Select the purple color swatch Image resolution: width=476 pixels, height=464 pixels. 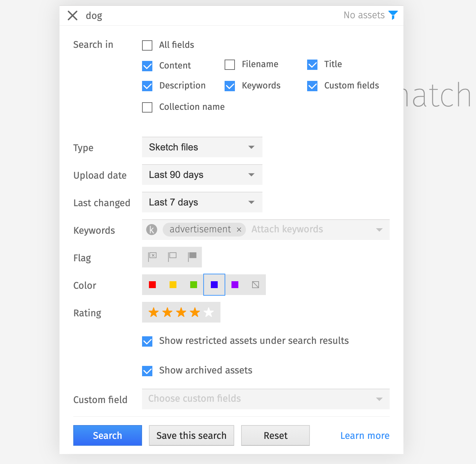pyautogui.click(x=235, y=285)
